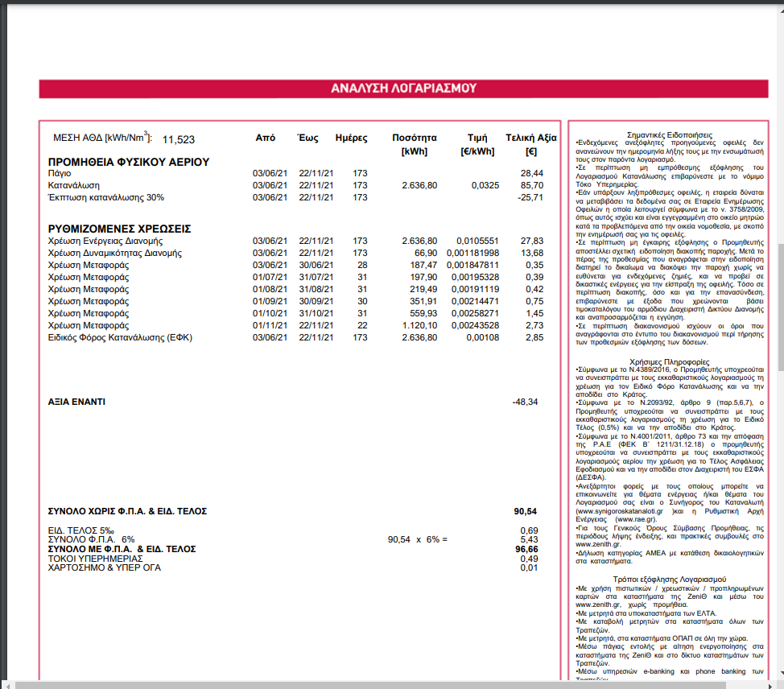Select the Χρέωση Ενέργειας Διανομής label

(105, 241)
